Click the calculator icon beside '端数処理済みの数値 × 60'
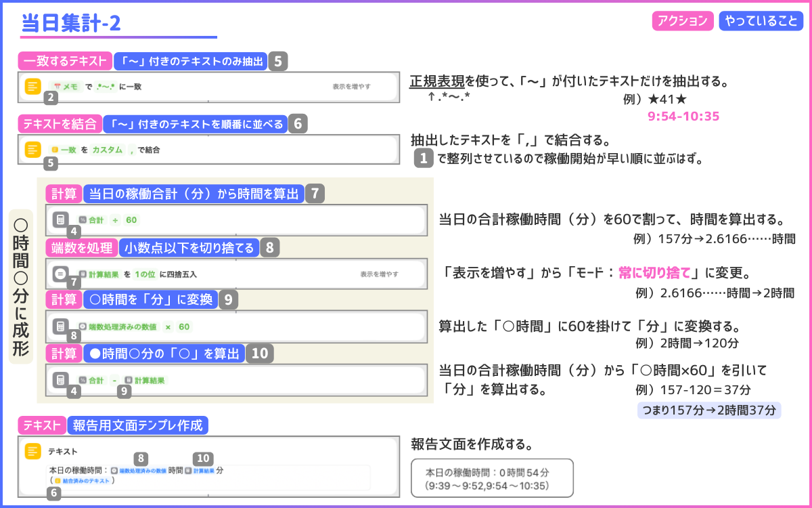The height and width of the screenshot is (508, 812). coord(61,326)
